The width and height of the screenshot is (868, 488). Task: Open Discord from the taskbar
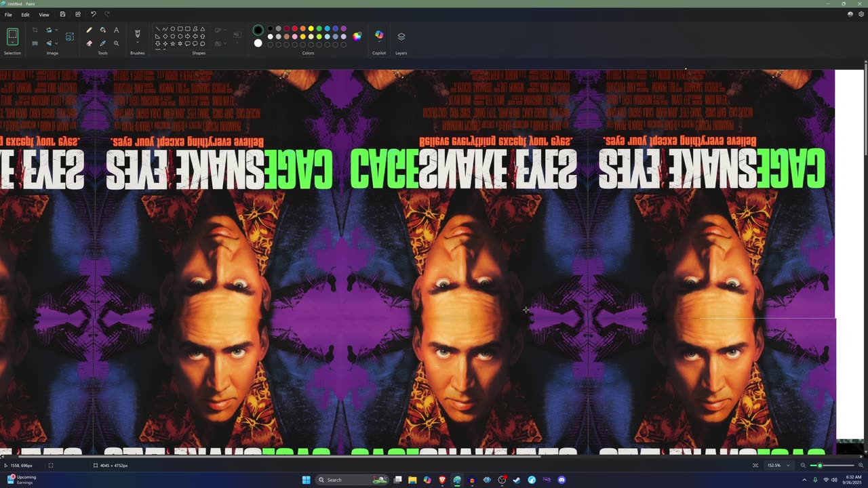click(561, 480)
